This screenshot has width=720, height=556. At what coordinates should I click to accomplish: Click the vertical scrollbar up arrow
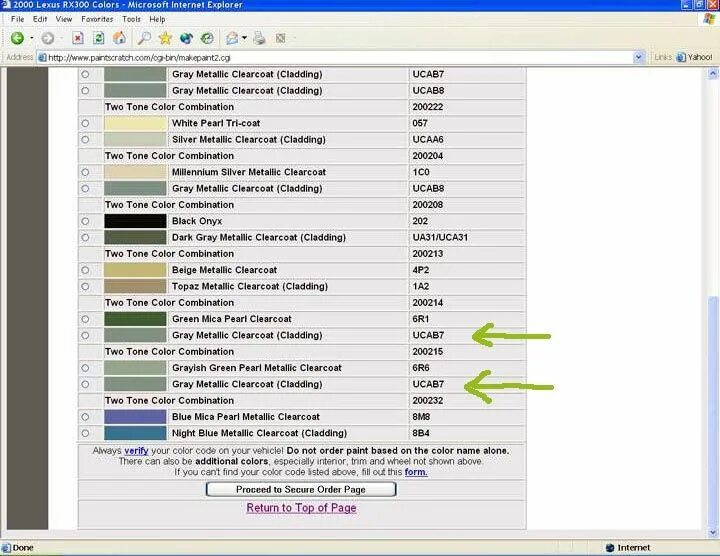(713, 73)
